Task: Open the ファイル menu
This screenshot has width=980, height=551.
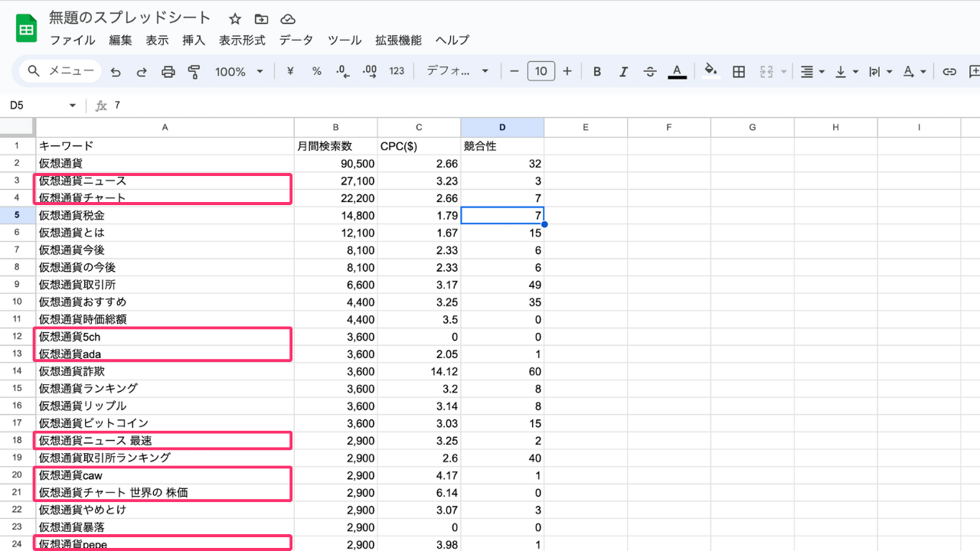Action: point(73,41)
